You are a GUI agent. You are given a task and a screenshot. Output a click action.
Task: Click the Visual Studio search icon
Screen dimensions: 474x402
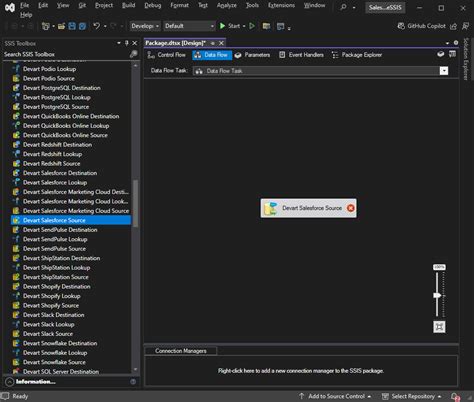[x=343, y=7]
